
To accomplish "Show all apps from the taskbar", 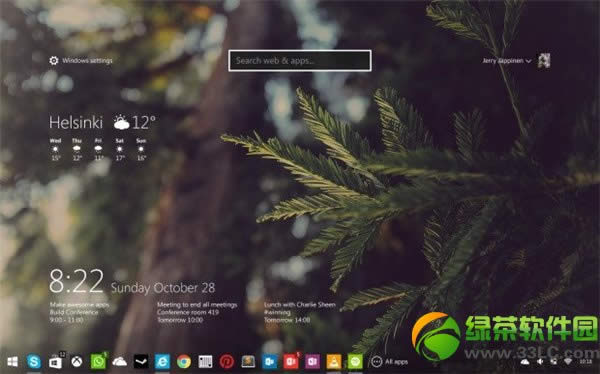I will (x=389, y=361).
